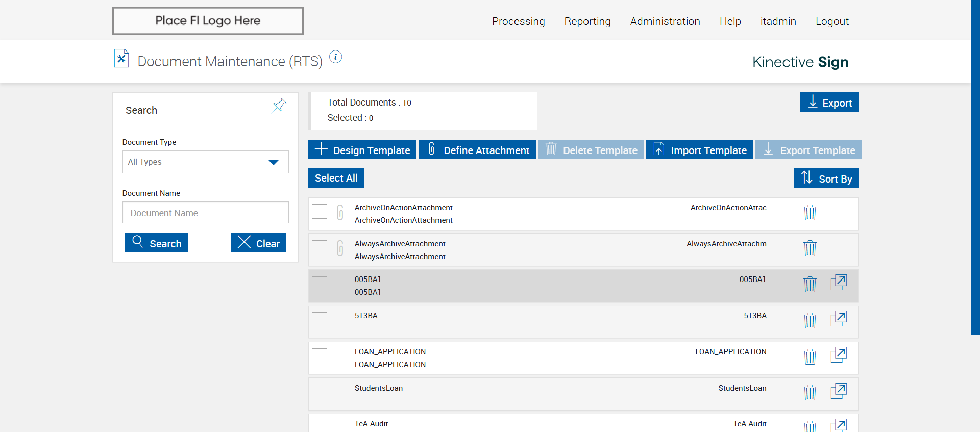Check the 005BA1 document checkbox
980x432 pixels.
[320, 284]
